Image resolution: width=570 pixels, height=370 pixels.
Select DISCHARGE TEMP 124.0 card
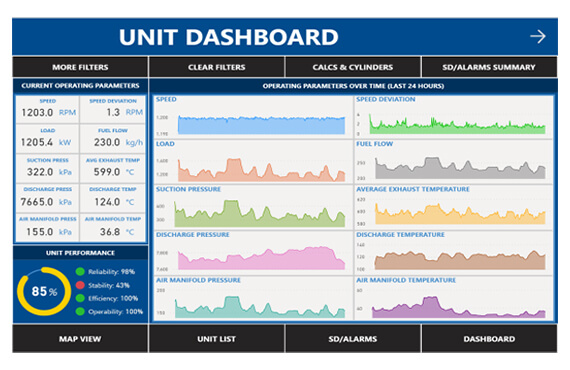[x=113, y=198]
